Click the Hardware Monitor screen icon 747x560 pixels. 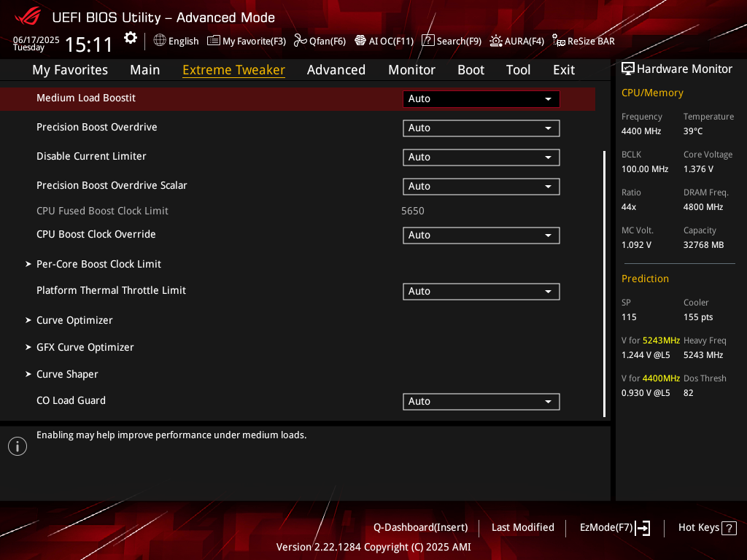(628, 69)
